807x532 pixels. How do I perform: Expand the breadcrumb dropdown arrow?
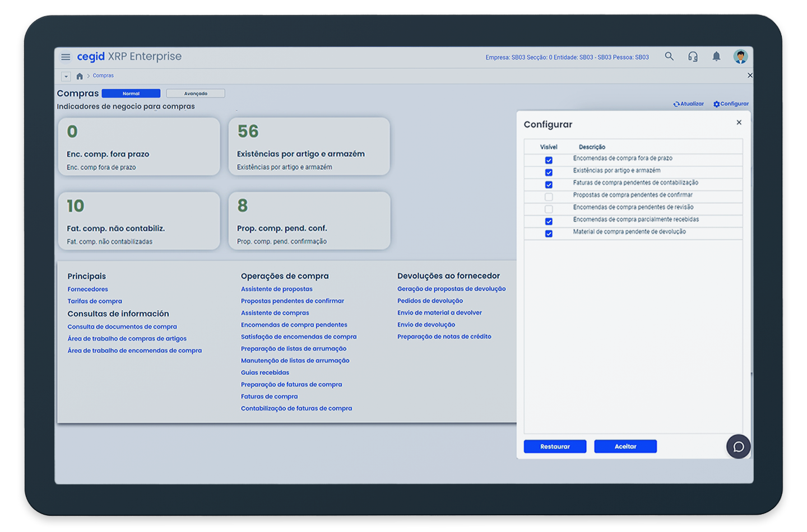point(66,76)
